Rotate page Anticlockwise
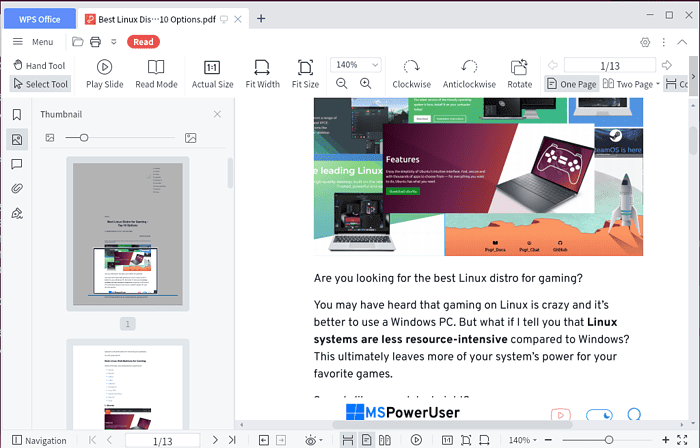700x448 pixels. (469, 67)
